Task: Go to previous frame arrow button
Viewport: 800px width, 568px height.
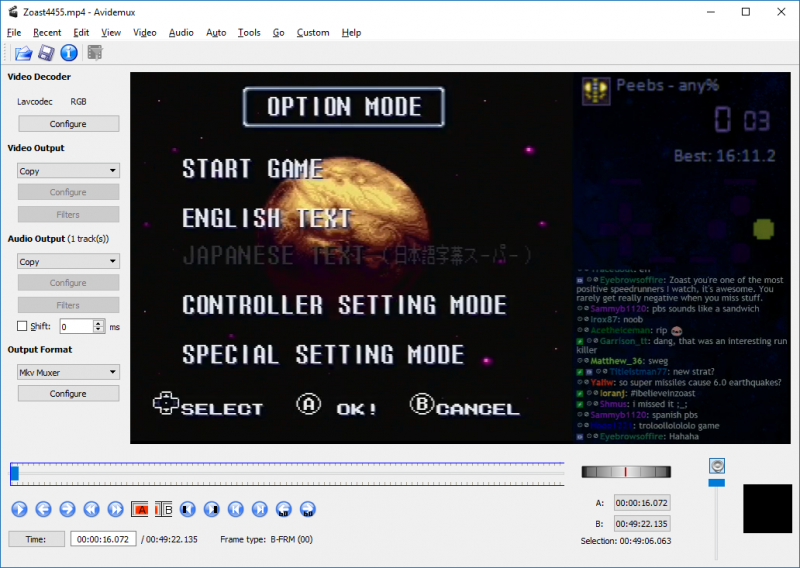Action: tap(43, 509)
